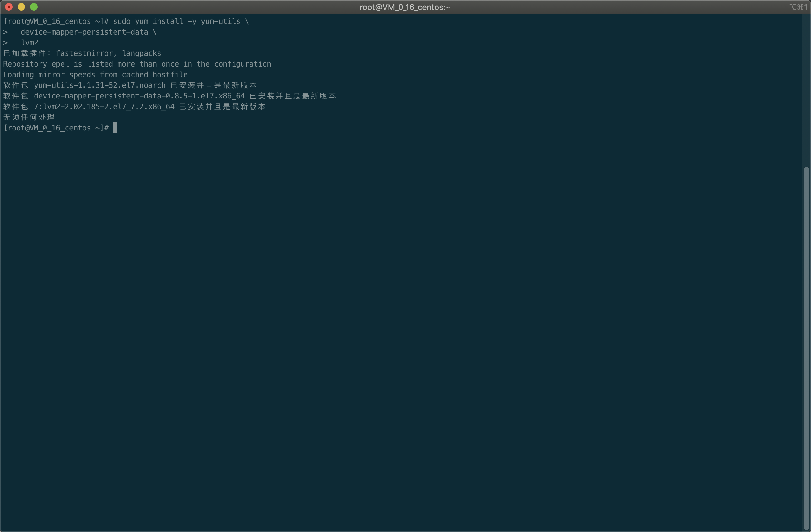Click the 'lvm2' continuation line text

29,43
